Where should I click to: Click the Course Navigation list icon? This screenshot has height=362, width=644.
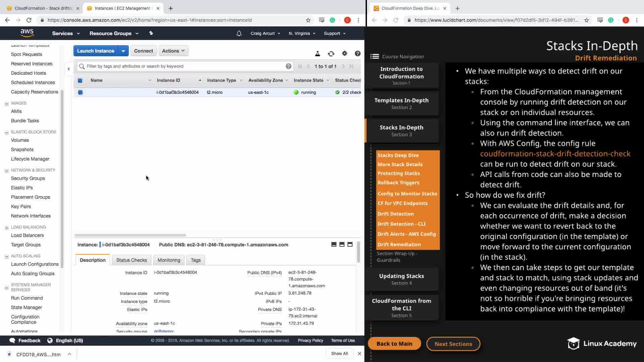[374, 56]
